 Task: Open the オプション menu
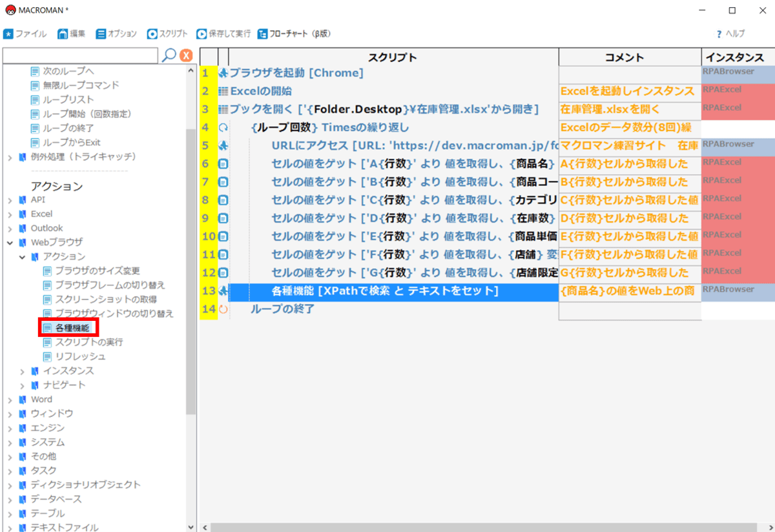(x=116, y=34)
